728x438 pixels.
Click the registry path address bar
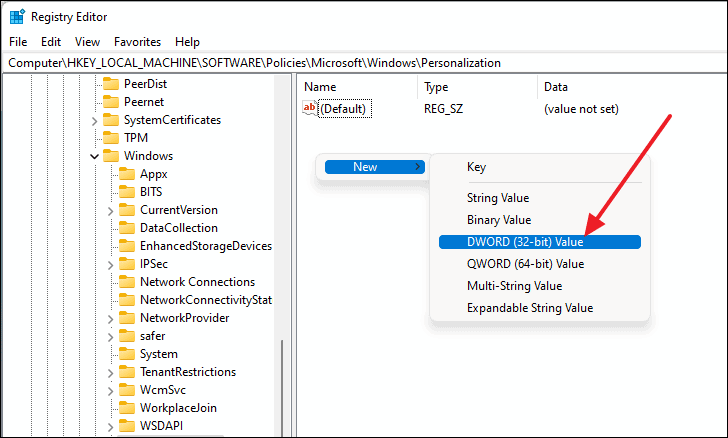click(x=364, y=63)
